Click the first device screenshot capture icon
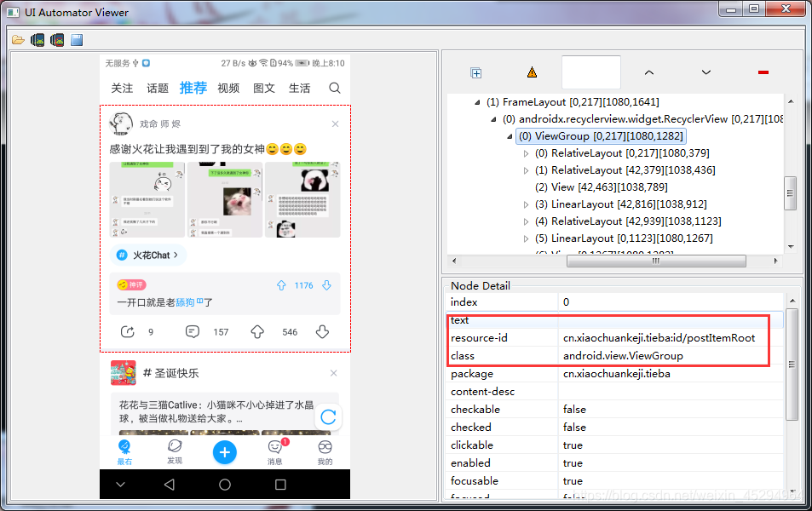Screen dimensions: 812x511 tap(37, 40)
